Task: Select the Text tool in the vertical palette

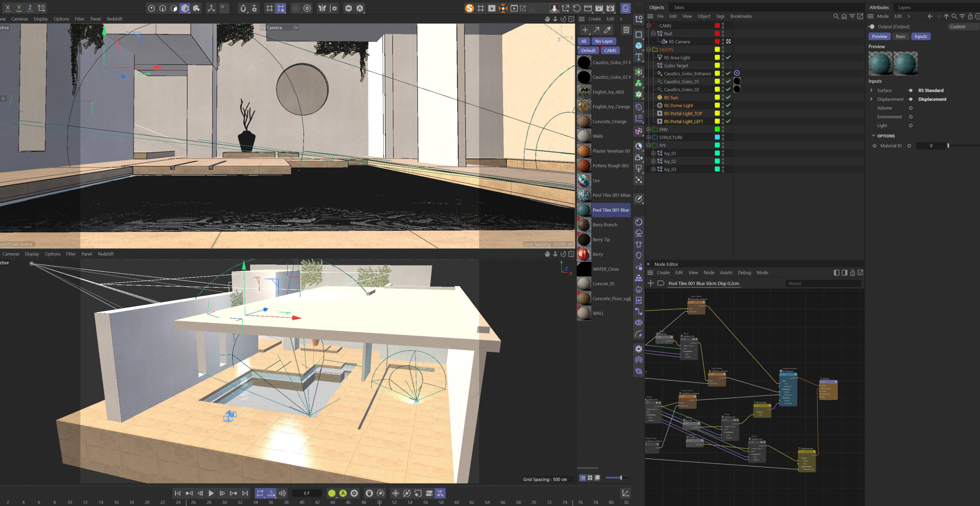Action: click(639, 57)
